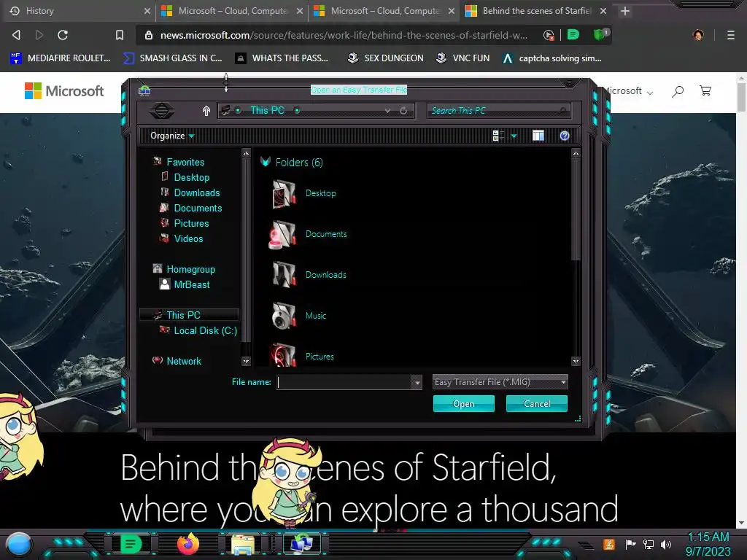Open Firefox from the taskbar
The height and width of the screenshot is (560, 747).
click(187, 544)
